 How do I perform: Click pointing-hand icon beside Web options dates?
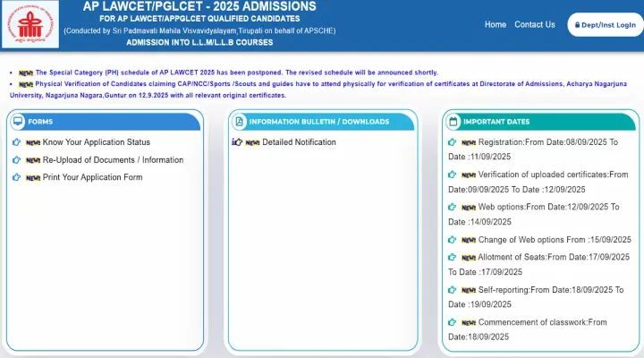453,207
